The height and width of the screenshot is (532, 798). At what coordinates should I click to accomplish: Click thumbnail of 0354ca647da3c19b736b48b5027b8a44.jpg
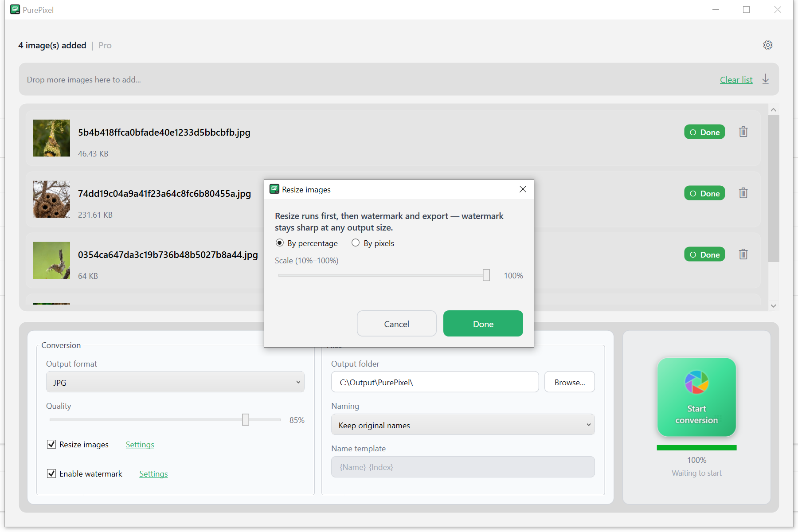[51, 260]
